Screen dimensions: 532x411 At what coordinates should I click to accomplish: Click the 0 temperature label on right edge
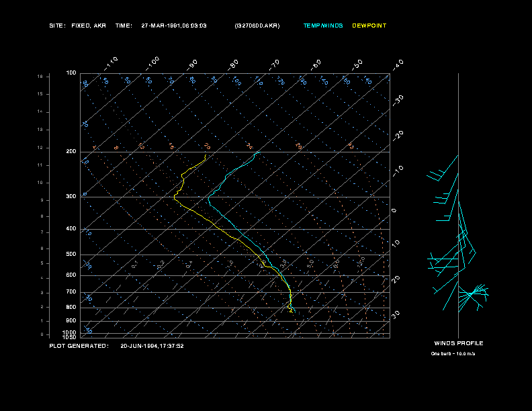pos(394,211)
